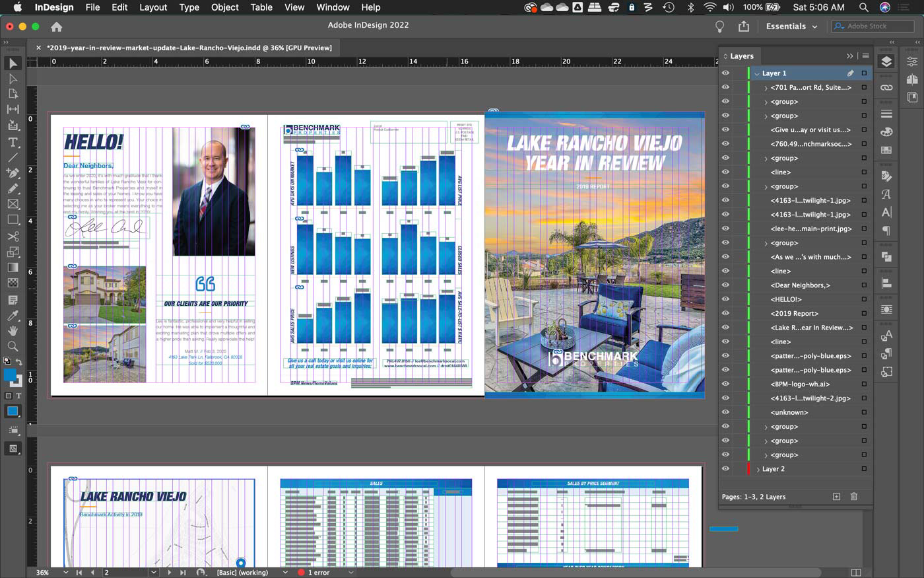The height and width of the screenshot is (578, 924).
Task: Open the Text Wrap panel icon
Action: (x=886, y=310)
